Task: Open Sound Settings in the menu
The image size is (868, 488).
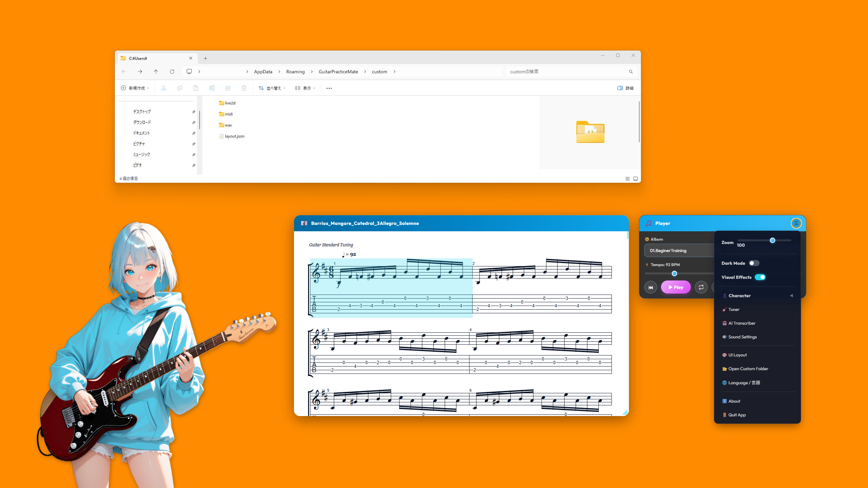Action: [757, 337]
